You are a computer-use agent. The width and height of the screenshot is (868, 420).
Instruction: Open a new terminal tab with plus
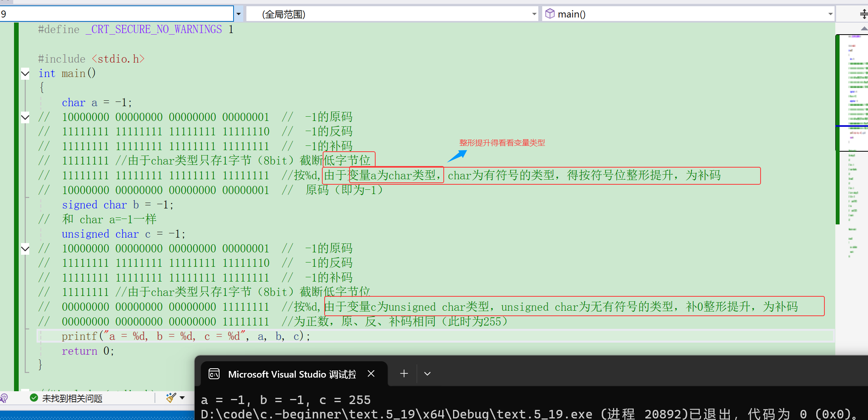tap(404, 374)
